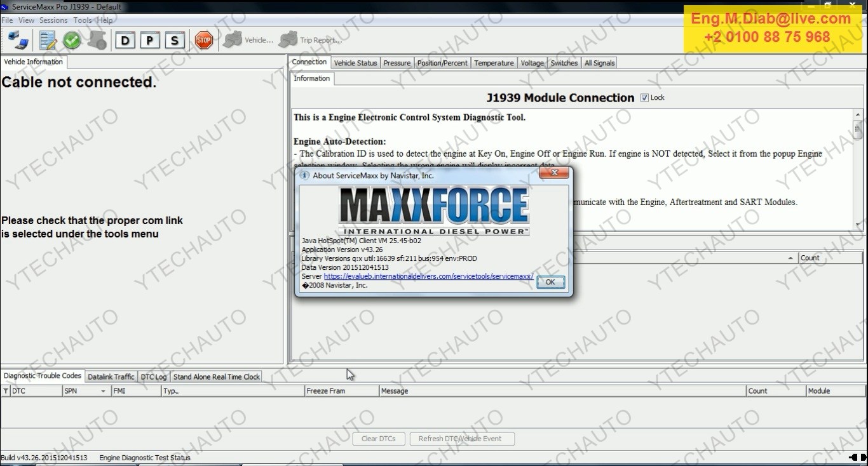The height and width of the screenshot is (466, 868).
Task: Open the P parameters window icon
Action: pos(149,40)
